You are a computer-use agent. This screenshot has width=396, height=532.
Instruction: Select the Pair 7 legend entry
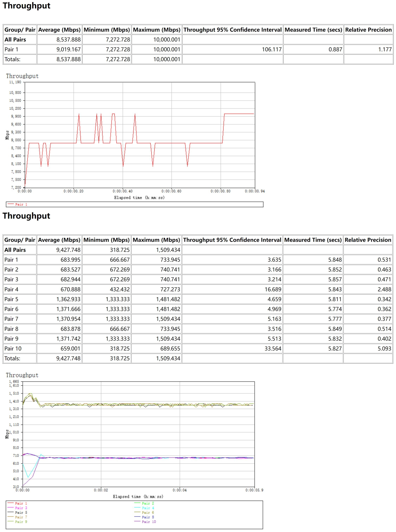[21, 517]
